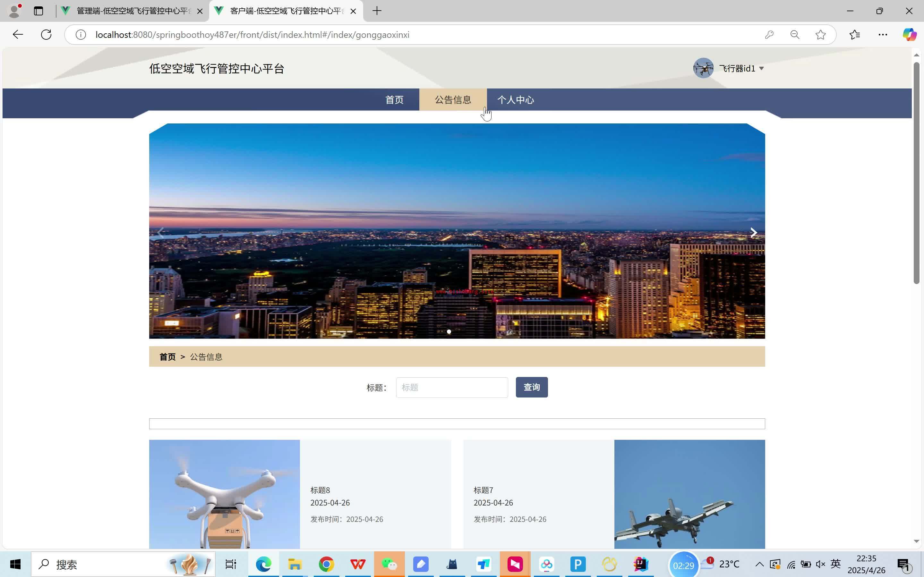Image resolution: width=924 pixels, height=577 pixels.
Task: Click the 首页 breadcrumb link
Action: pos(167,357)
